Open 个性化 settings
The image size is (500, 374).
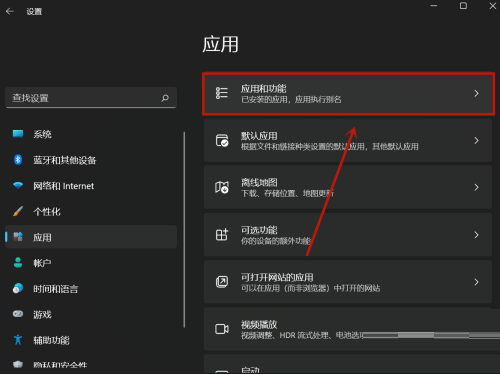(91, 211)
